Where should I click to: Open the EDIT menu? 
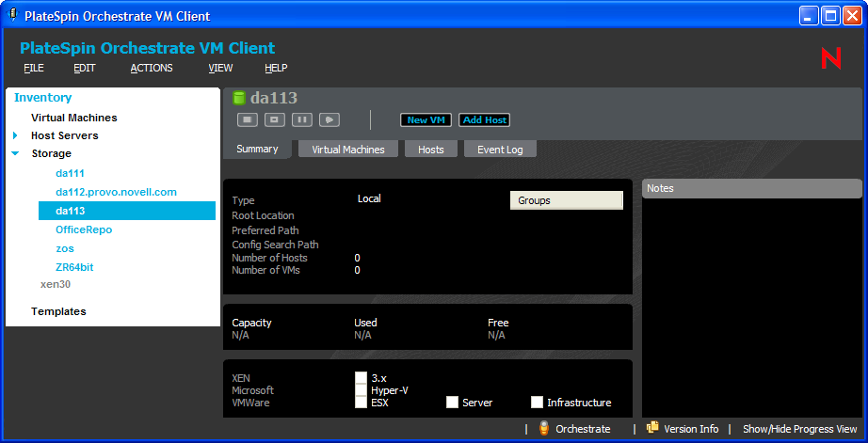(85, 68)
